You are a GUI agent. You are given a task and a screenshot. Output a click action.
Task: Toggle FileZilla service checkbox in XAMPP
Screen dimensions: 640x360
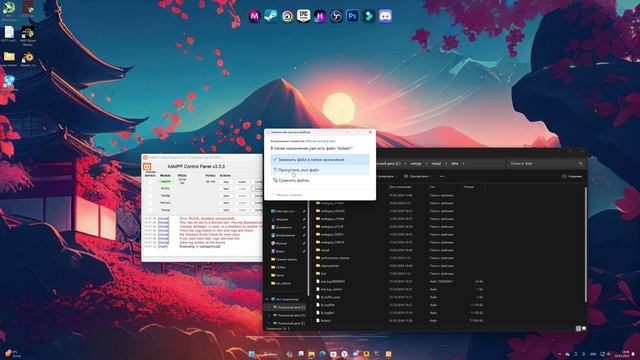point(150,196)
